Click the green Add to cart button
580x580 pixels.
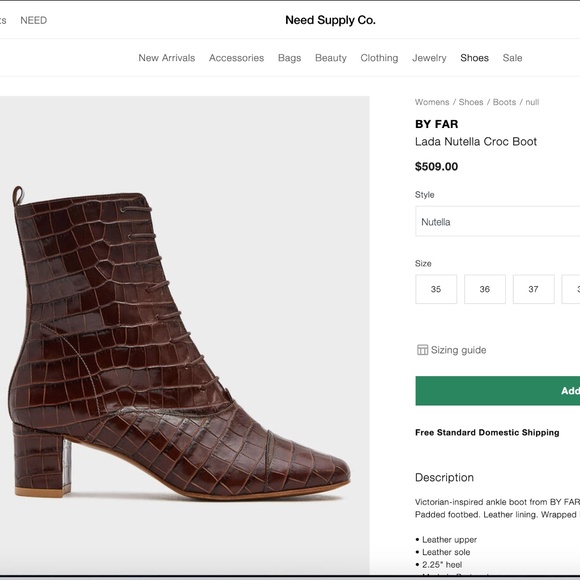click(498, 391)
